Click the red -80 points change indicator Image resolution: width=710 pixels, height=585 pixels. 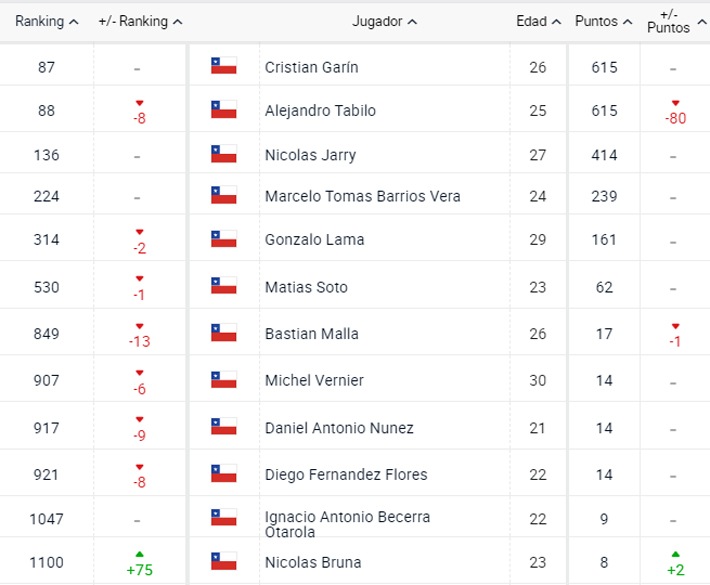pyautogui.click(x=674, y=118)
